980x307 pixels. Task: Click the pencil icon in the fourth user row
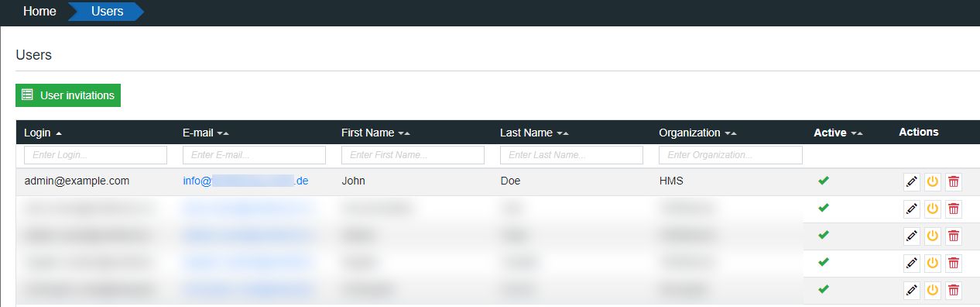click(x=912, y=263)
